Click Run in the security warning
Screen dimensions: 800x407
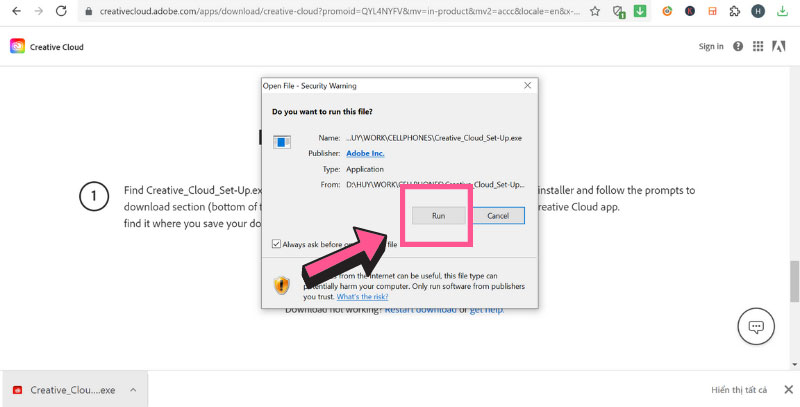pos(439,216)
